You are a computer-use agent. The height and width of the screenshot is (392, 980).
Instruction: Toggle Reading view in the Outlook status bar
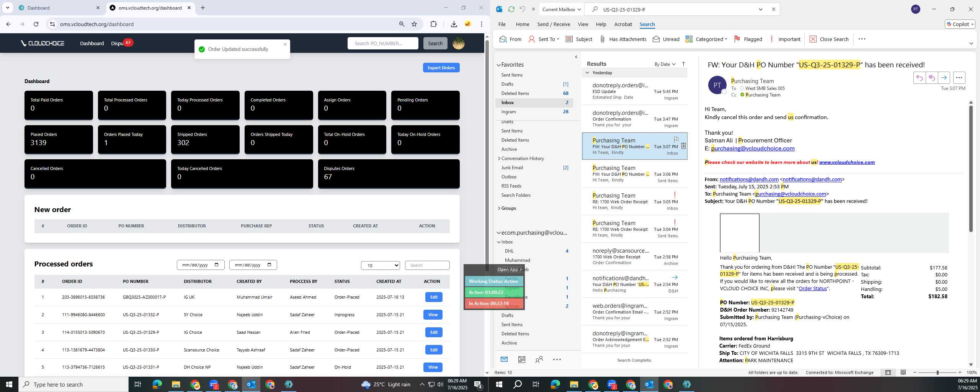(x=903, y=372)
